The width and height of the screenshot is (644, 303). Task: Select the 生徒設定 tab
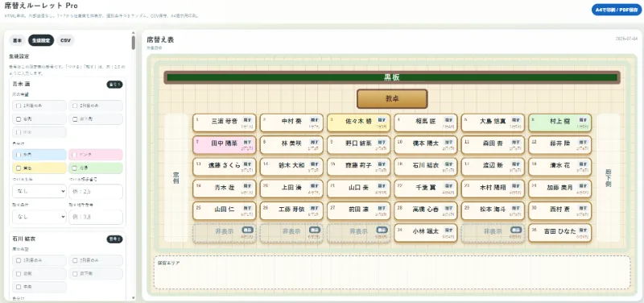click(x=41, y=40)
